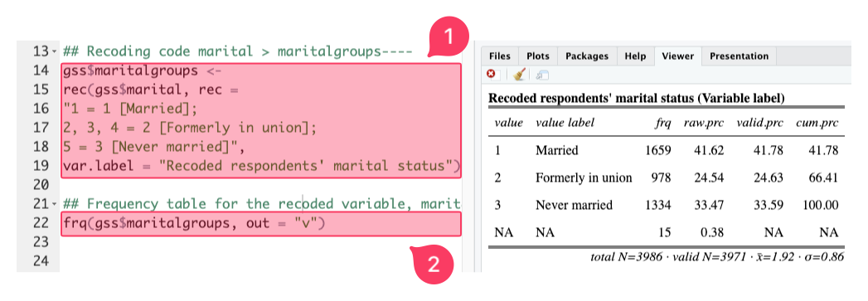Image resolution: width=868 pixels, height=301 pixels.
Task: Clear all viewer items using the broom icon
Action: point(519,74)
